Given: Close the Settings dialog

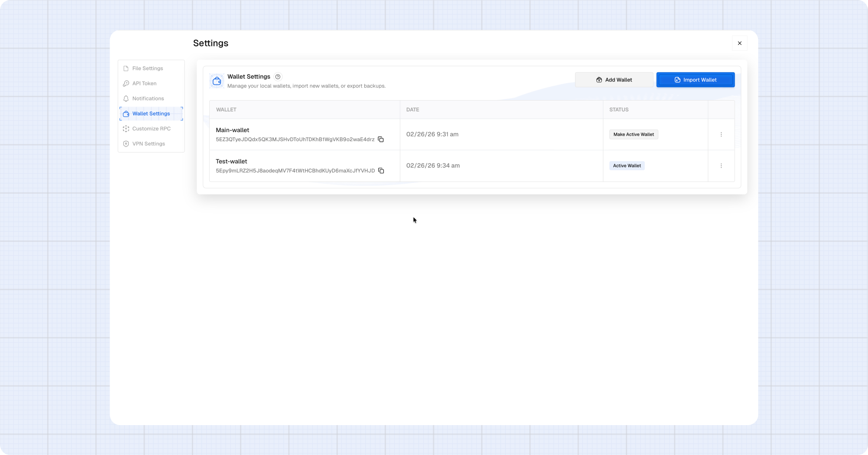Looking at the screenshot, I should tap(739, 43).
